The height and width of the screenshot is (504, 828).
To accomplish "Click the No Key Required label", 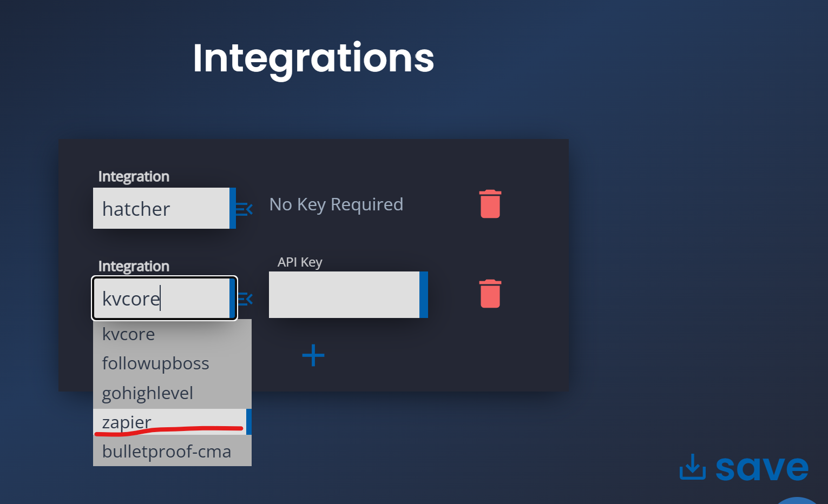I will (x=336, y=204).
